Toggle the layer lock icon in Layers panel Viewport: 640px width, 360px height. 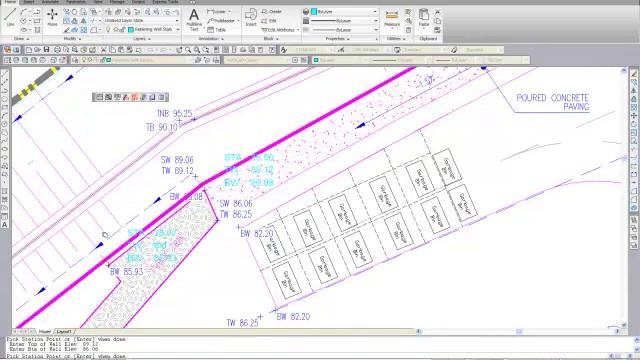tap(122, 29)
